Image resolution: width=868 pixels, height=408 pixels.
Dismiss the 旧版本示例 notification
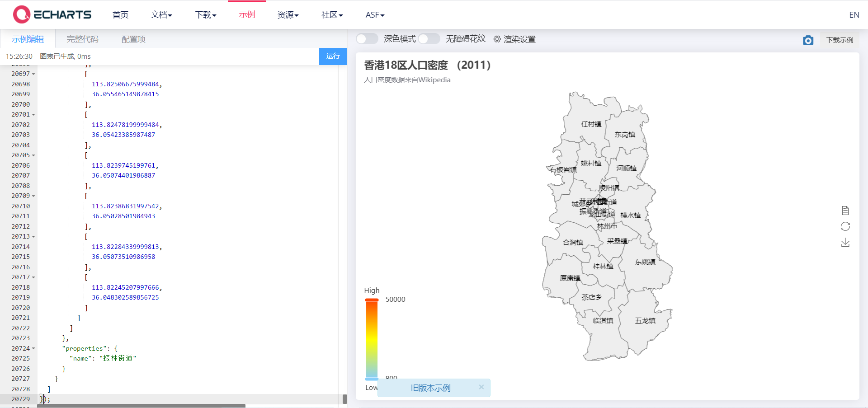click(481, 387)
